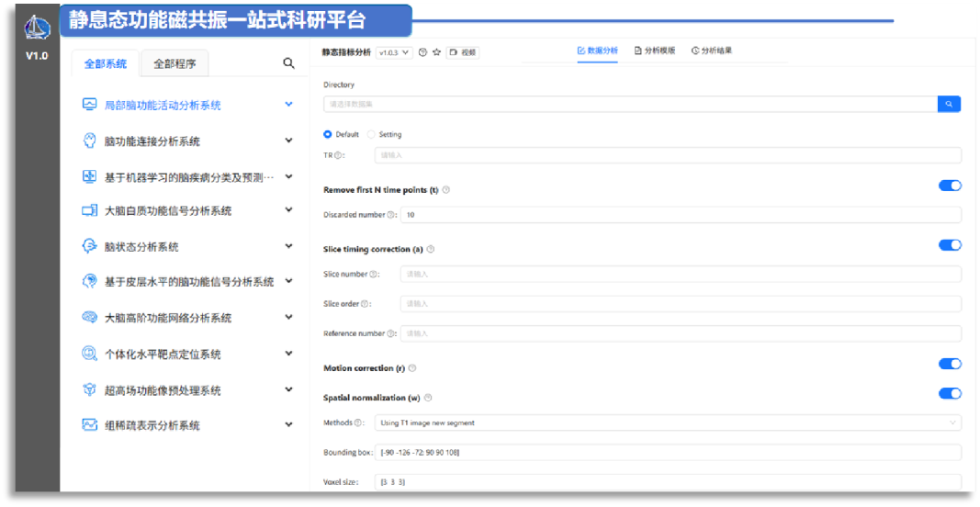Screen dimensions: 980x507
Task: Click the 视频 video button
Action: pos(463,52)
